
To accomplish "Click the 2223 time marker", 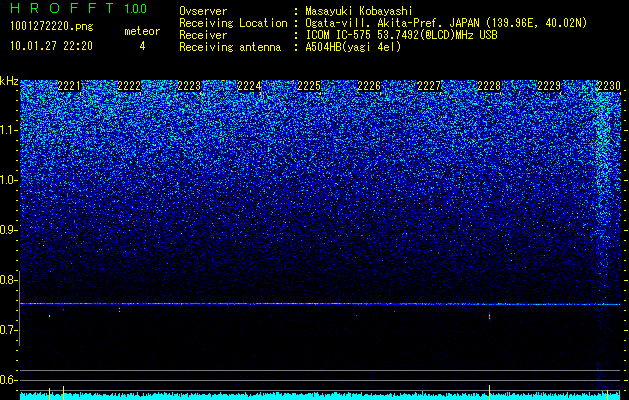I will pyautogui.click(x=189, y=86).
